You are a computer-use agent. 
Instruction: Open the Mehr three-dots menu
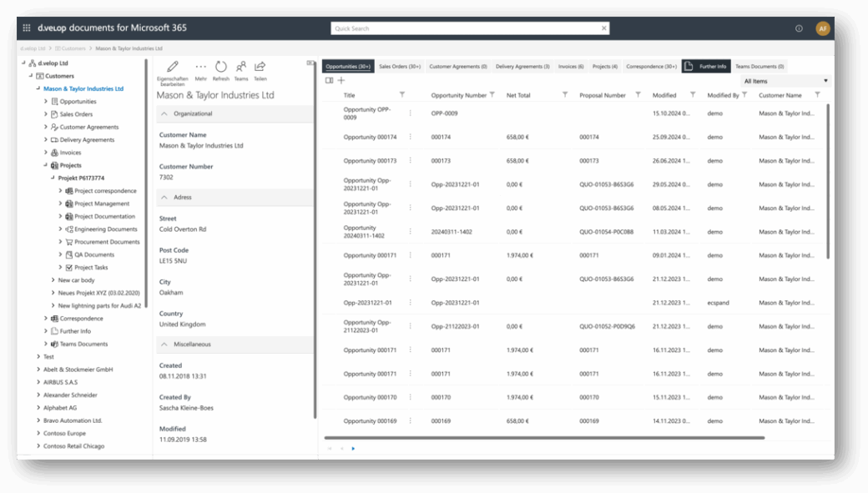tap(200, 67)
